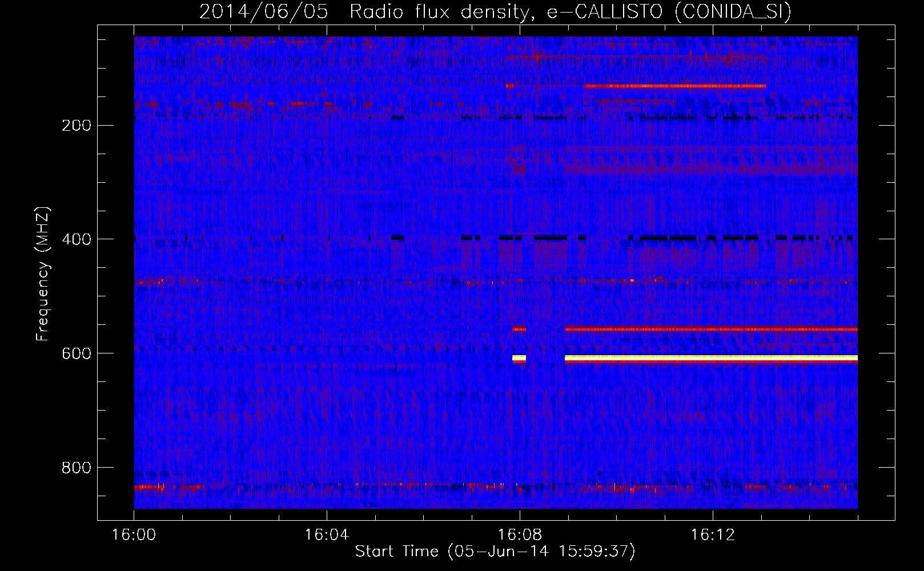This screenshot has height=571, width=924.
Task: Click the '200' frequency tick label
Action: 77,126
